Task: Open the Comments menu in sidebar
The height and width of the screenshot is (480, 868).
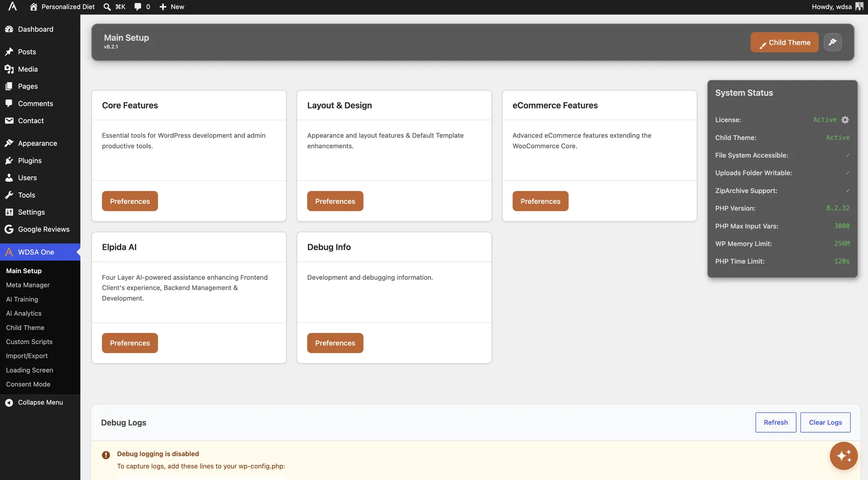Action: pos(40,104)
